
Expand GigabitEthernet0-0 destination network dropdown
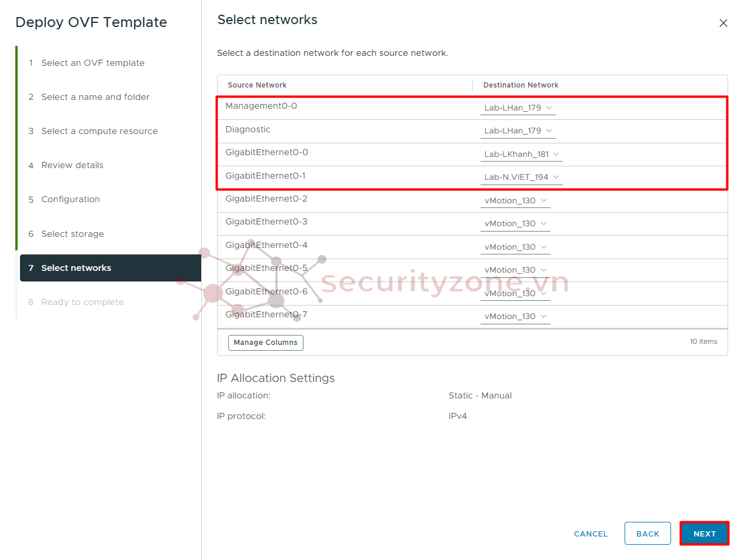pyautogui.click(x=522, y=154)
